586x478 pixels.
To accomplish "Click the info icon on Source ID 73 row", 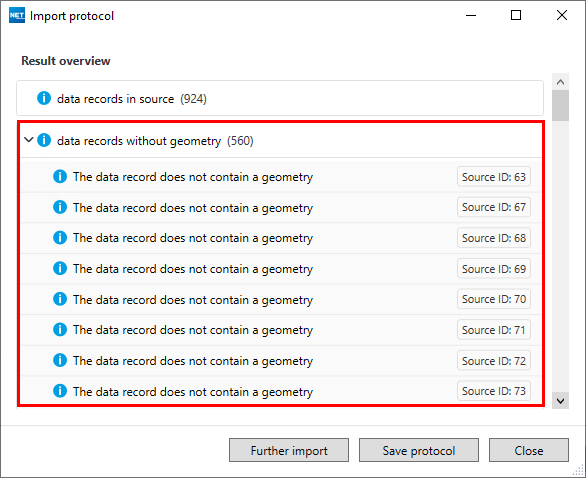I will click(60, 391).
